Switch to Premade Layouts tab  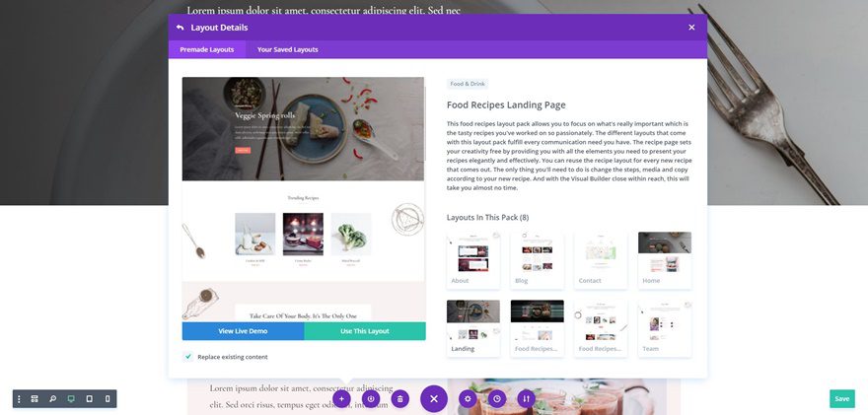[207, 49]
